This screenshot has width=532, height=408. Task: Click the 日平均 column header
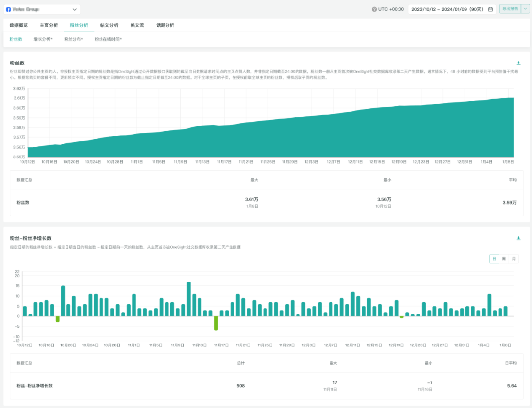click(511, 363)
